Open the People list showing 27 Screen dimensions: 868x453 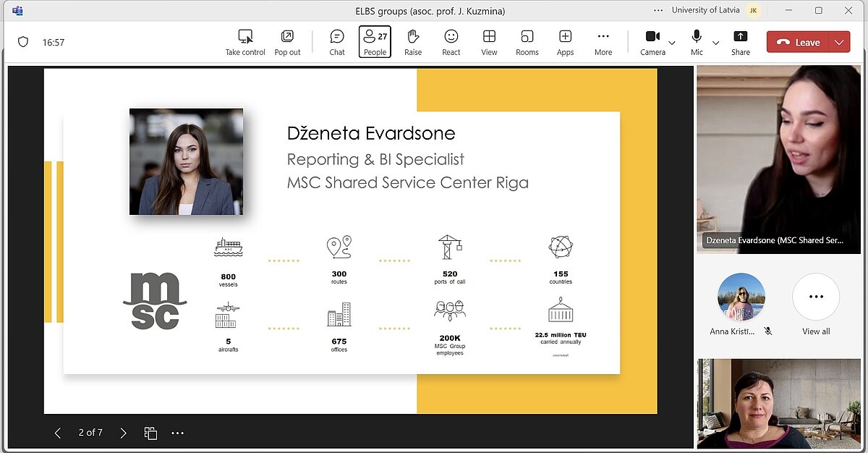click(375, 42)
